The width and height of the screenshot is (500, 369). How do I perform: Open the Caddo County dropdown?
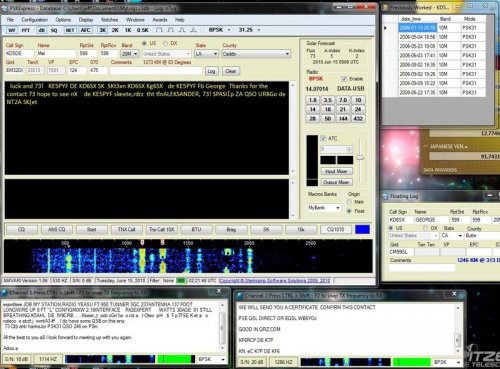(287, 54)
